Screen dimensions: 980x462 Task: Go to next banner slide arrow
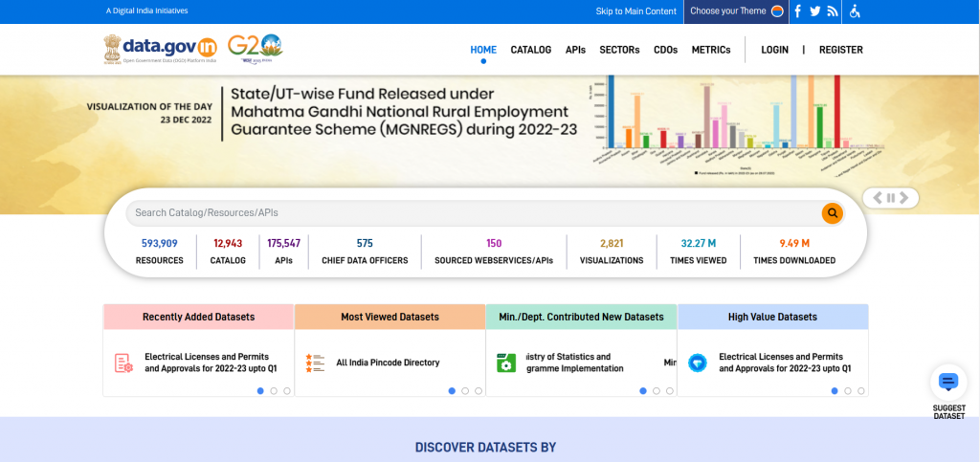903,198
